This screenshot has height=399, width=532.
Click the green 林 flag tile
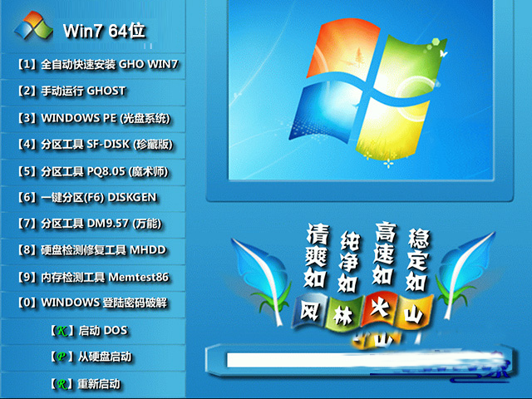(x=343, y=314)
